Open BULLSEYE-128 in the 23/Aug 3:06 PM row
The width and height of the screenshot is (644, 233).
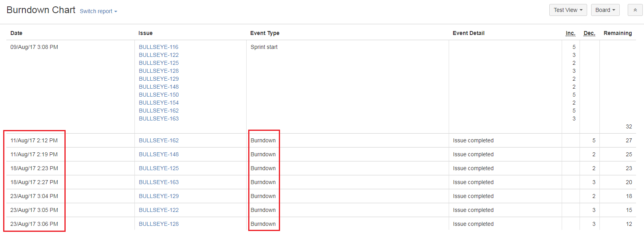159,224
